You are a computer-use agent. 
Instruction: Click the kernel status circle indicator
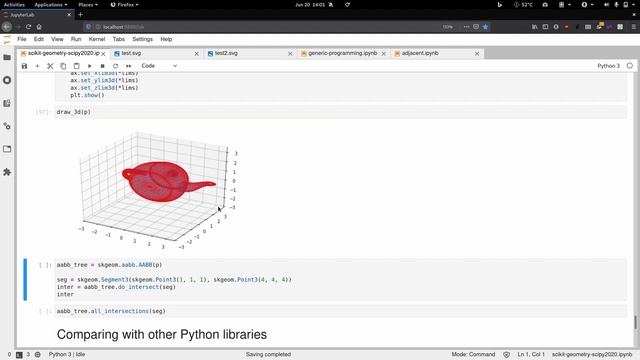(x=630, y=66)
